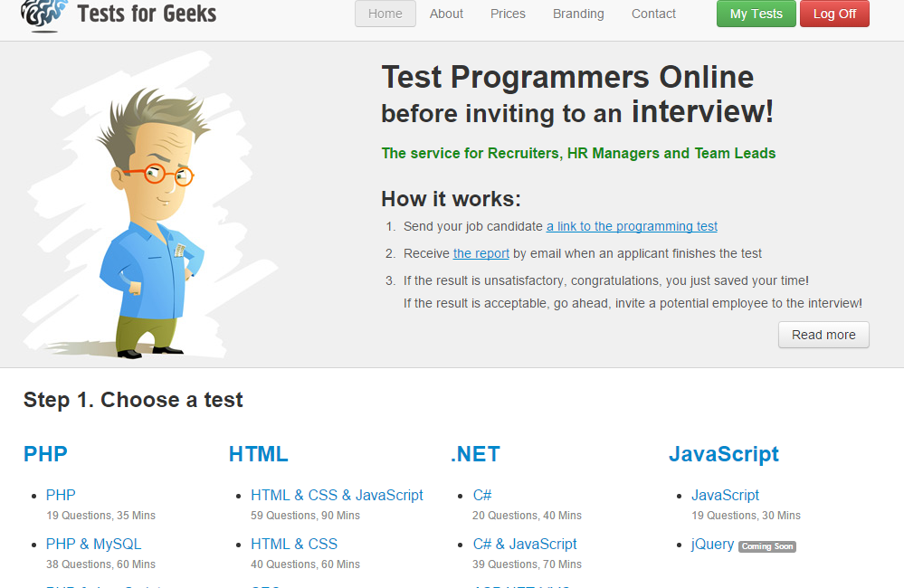The image size is (904, 588).
Task: Click the Read more button
Action: pos(823,335)
